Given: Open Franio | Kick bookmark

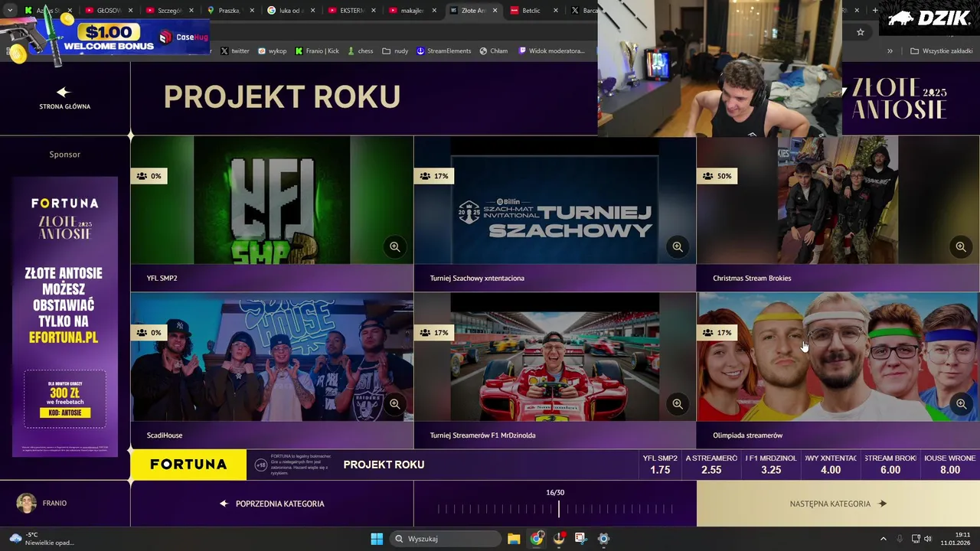Looking at the screenshot, I should (x=317, y=51).
